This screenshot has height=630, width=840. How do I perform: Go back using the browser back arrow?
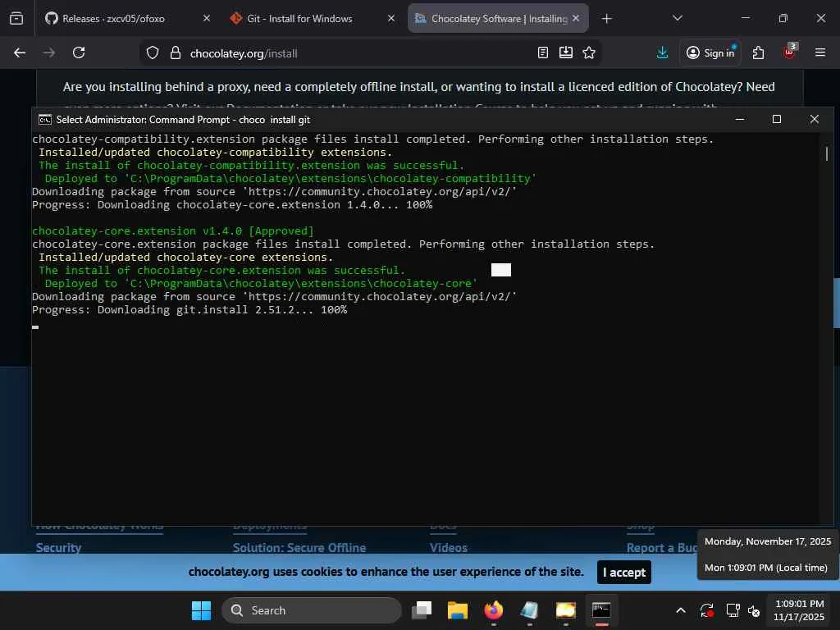(x=20, y=52)
